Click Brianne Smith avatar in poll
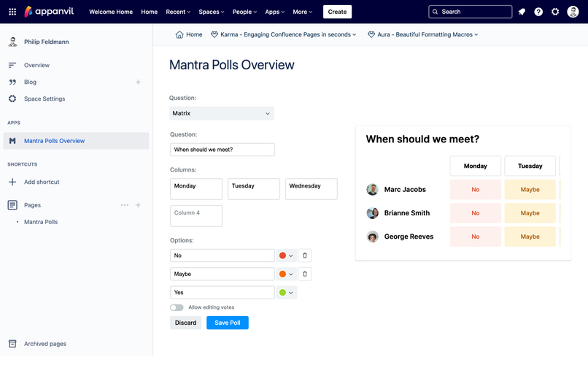This screenshot has height=392, width=588. pyautogui.click(x=372, y=213)
